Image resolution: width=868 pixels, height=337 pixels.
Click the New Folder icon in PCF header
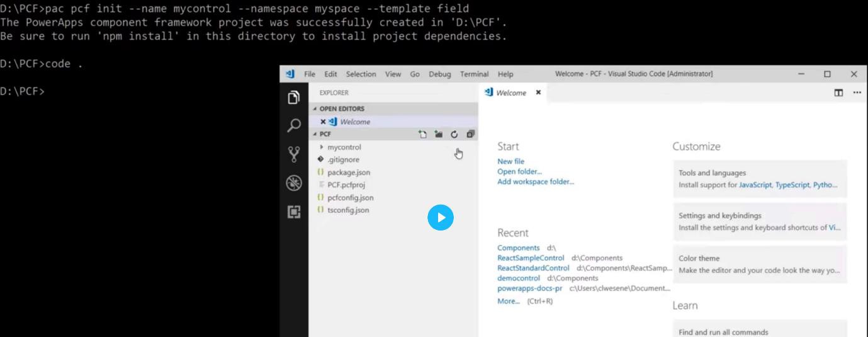click(x=439, y=134)
